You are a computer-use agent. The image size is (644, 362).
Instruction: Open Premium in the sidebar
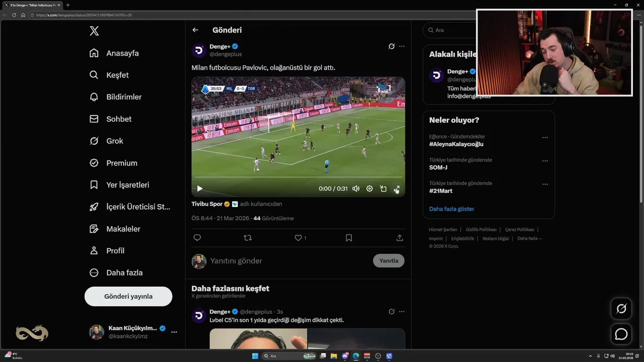pyautogui.click(x=113, y=163)
